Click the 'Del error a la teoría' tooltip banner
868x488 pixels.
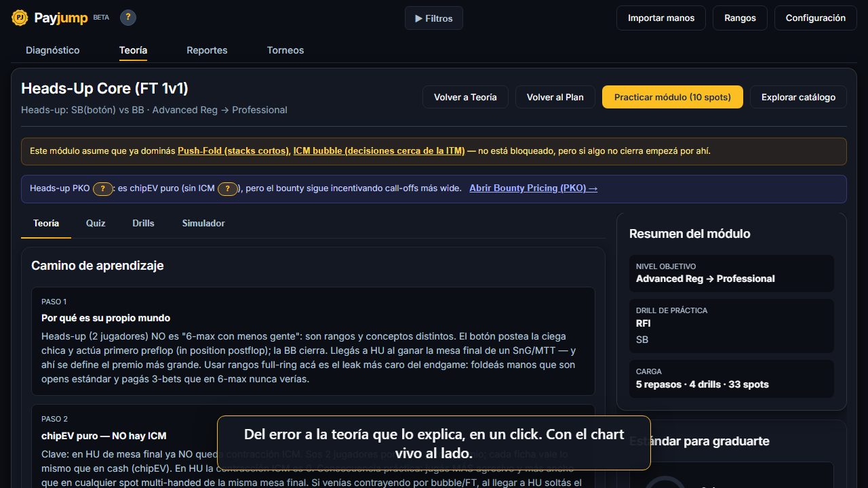click(434, 443)
